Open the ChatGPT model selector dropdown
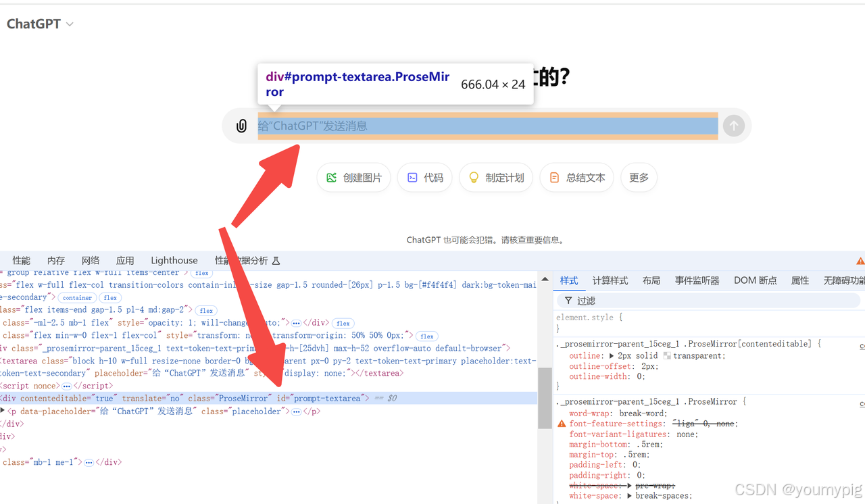 point(40,24)
